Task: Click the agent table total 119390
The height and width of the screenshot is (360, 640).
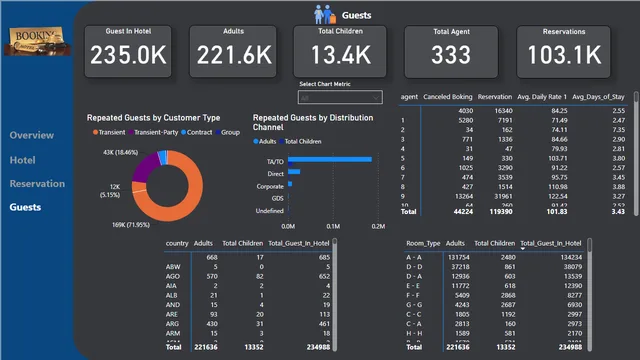Action: coord(500,211)
